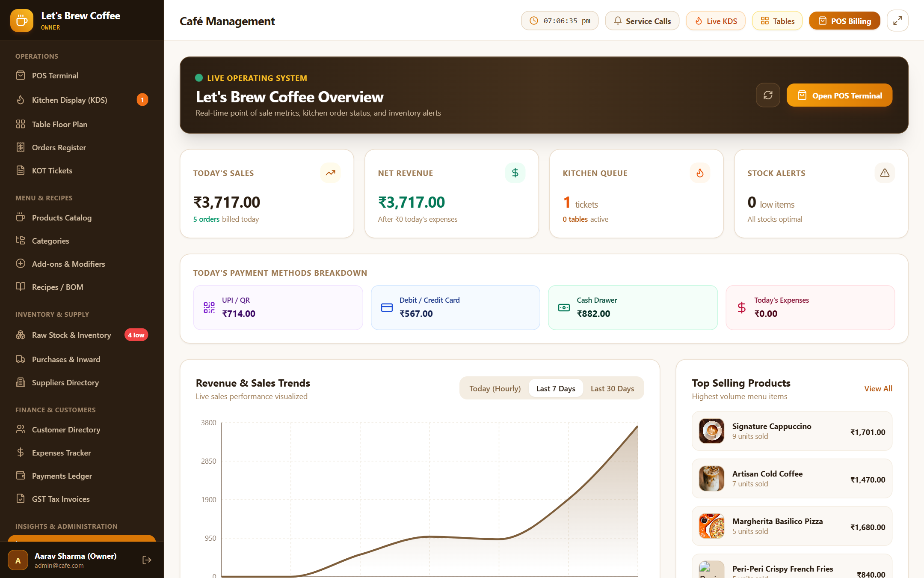Open Customer Directory
The width and height of the screenshot is (924, 578).
point(82,429)
